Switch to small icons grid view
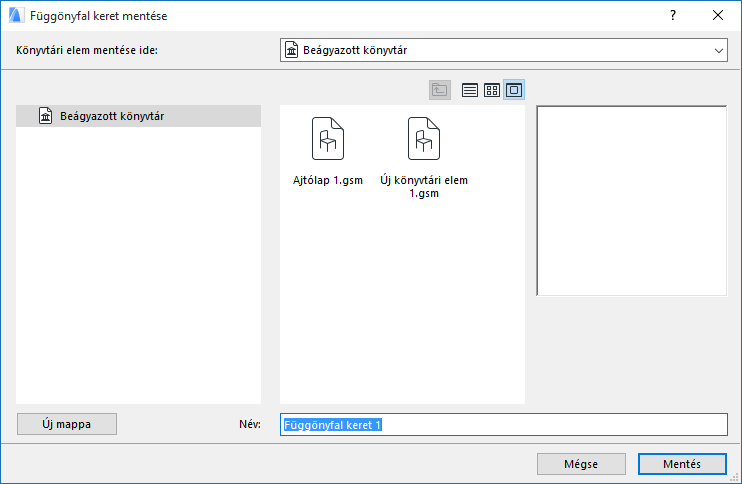 (x=492, y=90)
